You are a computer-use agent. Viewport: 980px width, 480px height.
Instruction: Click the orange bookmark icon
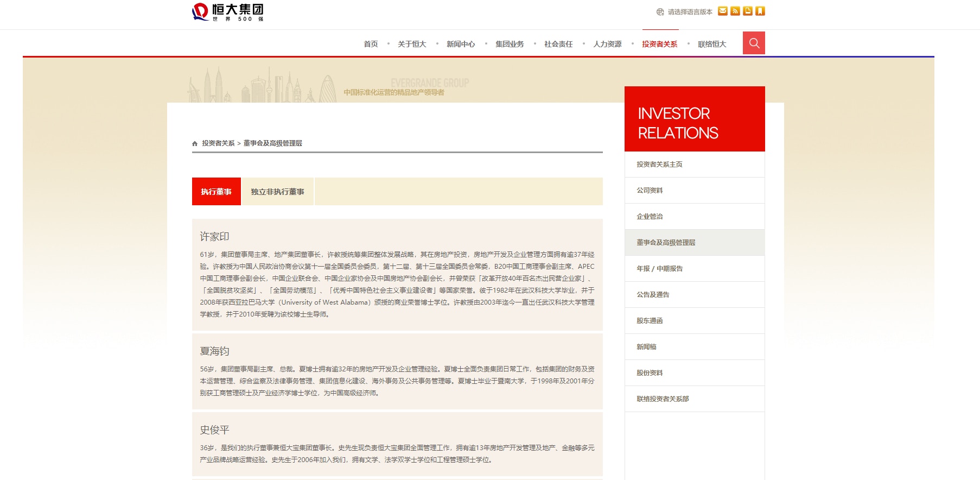click(760, 11)
